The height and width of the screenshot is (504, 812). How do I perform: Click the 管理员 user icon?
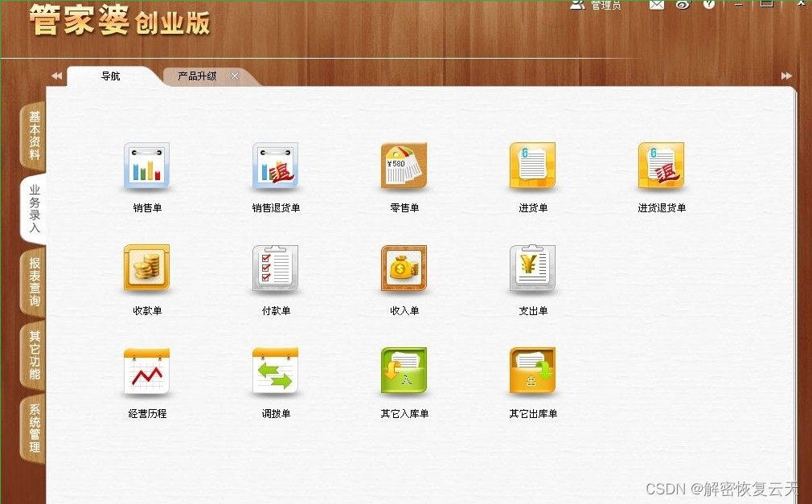(x=577, y=5)
